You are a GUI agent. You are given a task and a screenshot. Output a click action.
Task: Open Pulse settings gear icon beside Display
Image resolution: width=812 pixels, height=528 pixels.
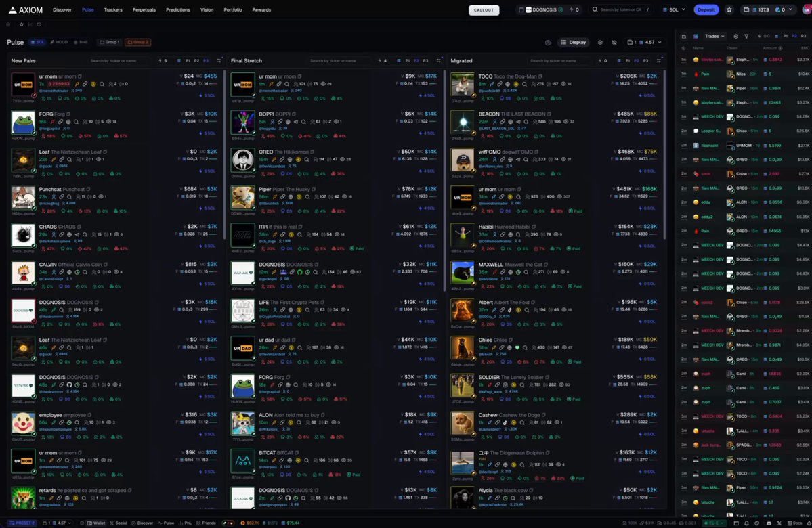[x=600, y=43]
